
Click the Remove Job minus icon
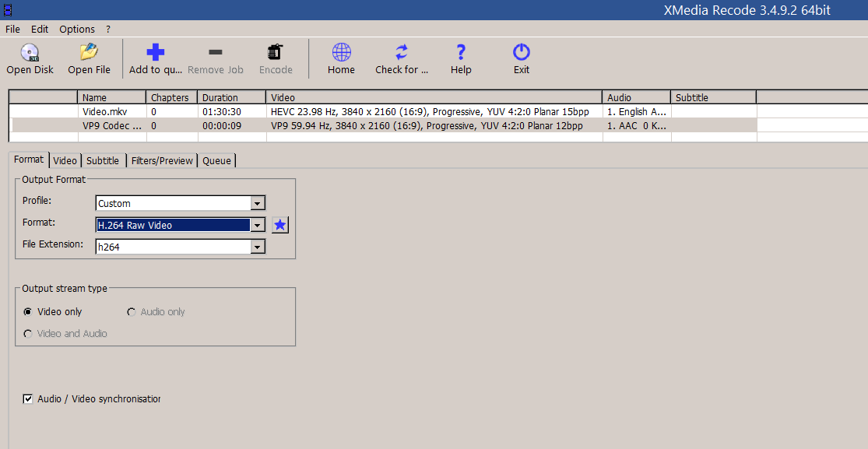tap(216, 53)
